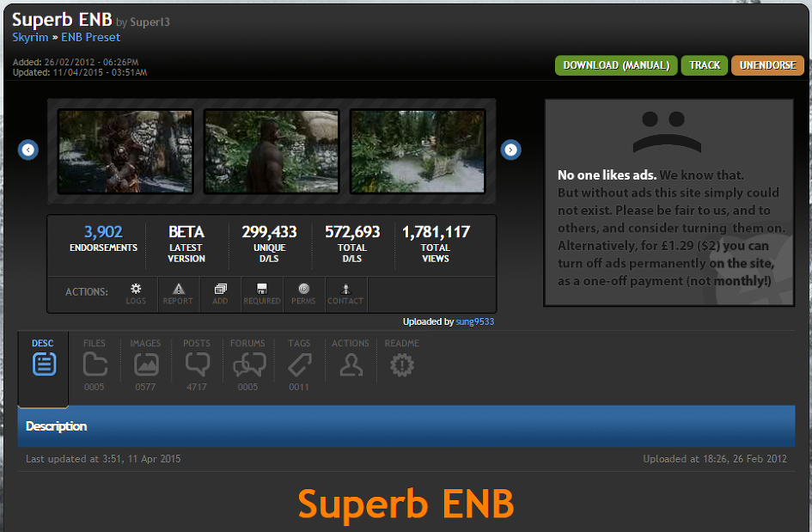Screen dimensions: 812x532
Task: Click the 'Added: 26/02/2012 - 06:26PM' text
Action: (x=76, y=62)
